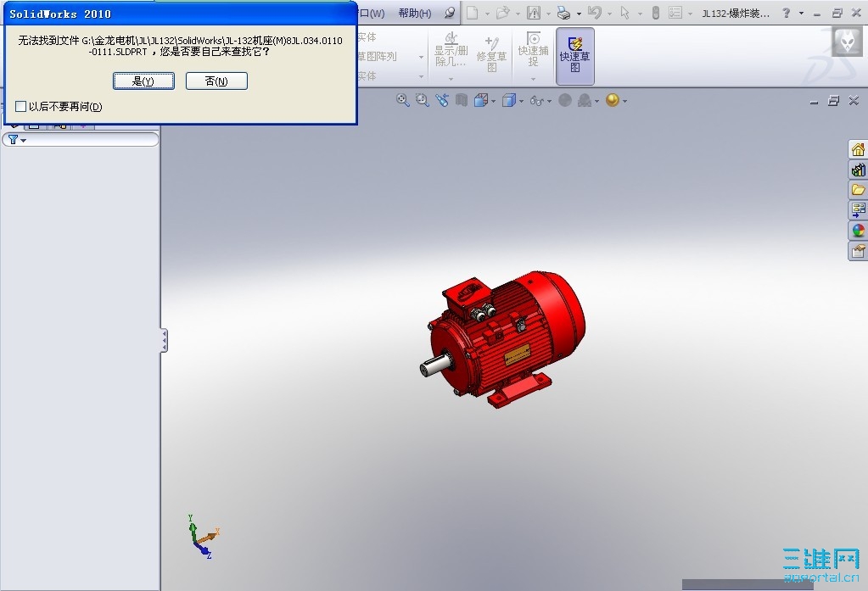Click the Display Style cube icon
868x591 pixels.
(x=509, y=100)
